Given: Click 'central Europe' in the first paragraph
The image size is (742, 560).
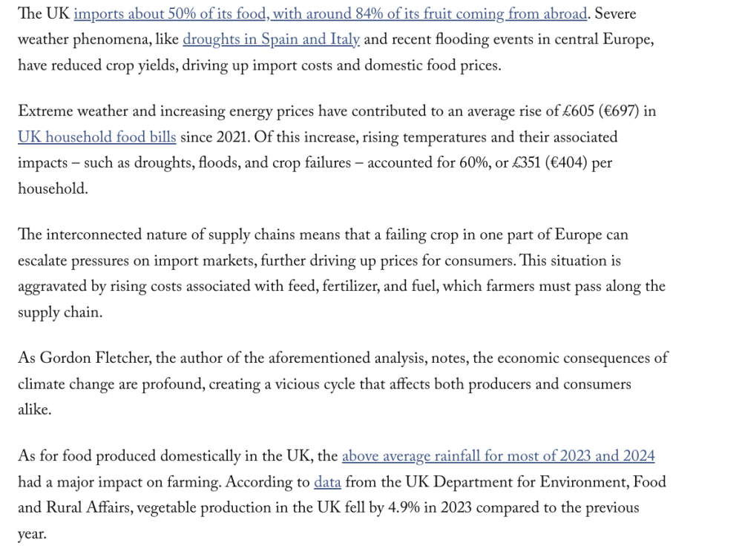Looking at the screenshot, I should 604,39.
